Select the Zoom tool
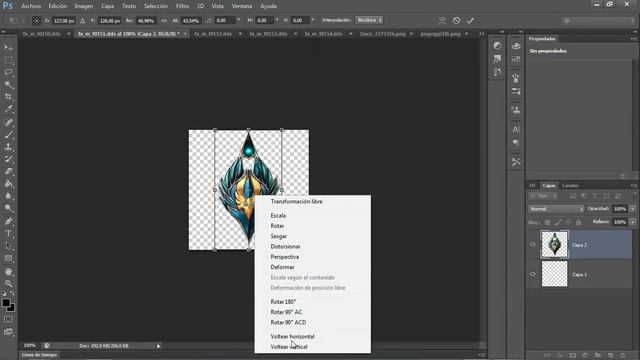The width and height of the screenshot is (640, 360). click(8, 284)
